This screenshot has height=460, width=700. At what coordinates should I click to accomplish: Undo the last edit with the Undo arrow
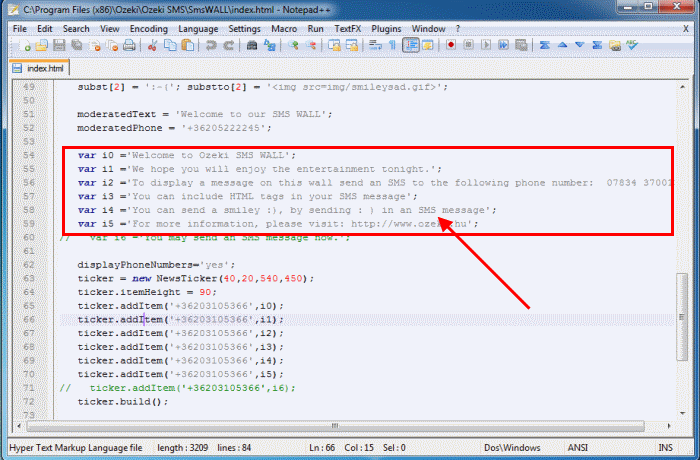[211, 46]
